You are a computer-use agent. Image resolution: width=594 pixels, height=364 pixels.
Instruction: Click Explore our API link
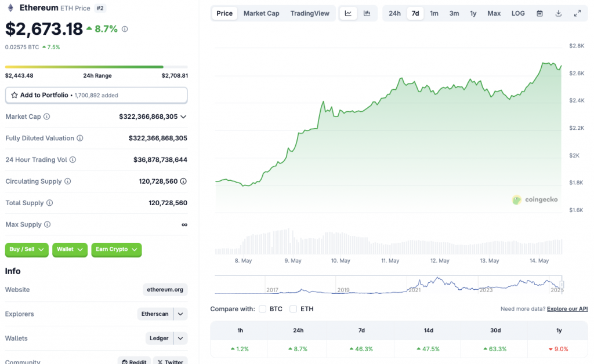click(x=567, y=309)
